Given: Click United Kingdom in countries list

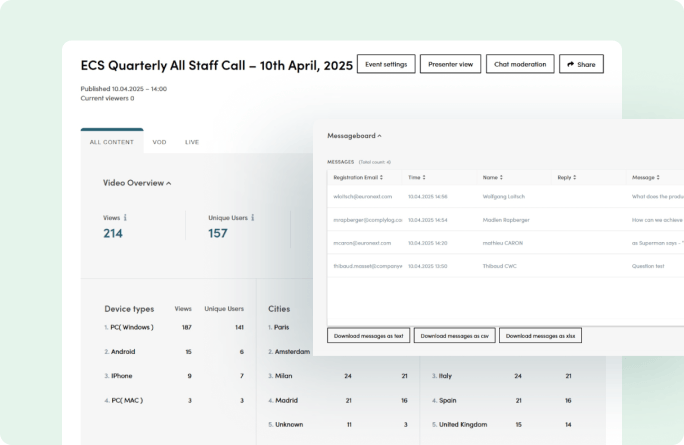Looking at the screenshot, I should tap(463, 424).
